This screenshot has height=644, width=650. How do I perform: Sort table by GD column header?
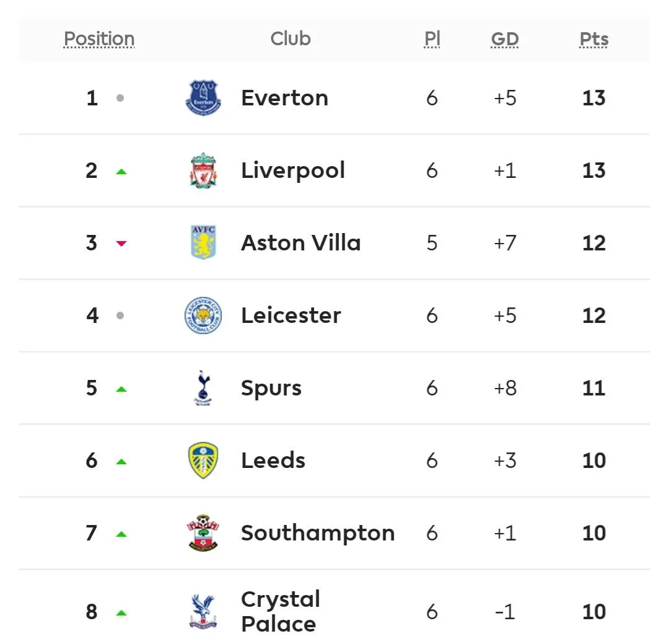pos(504,39)
